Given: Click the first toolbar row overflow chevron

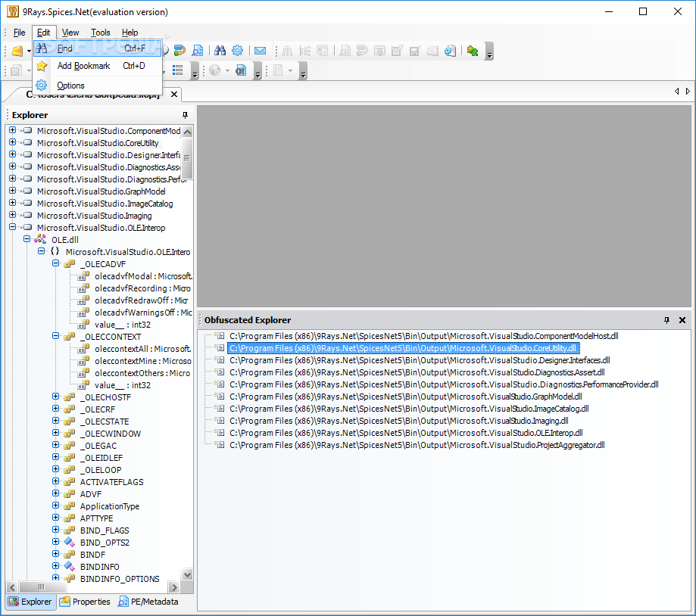Looking at the screenshot, I should pyautogui.click(x=489, y=51).
